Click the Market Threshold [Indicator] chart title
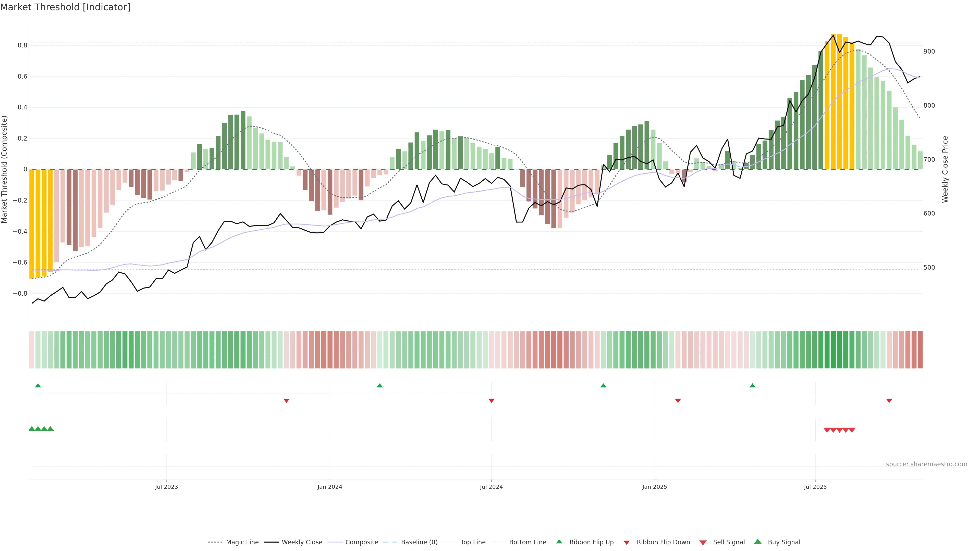Image resolution: width=980 pixels, height=551 pixels. point(65,7)
